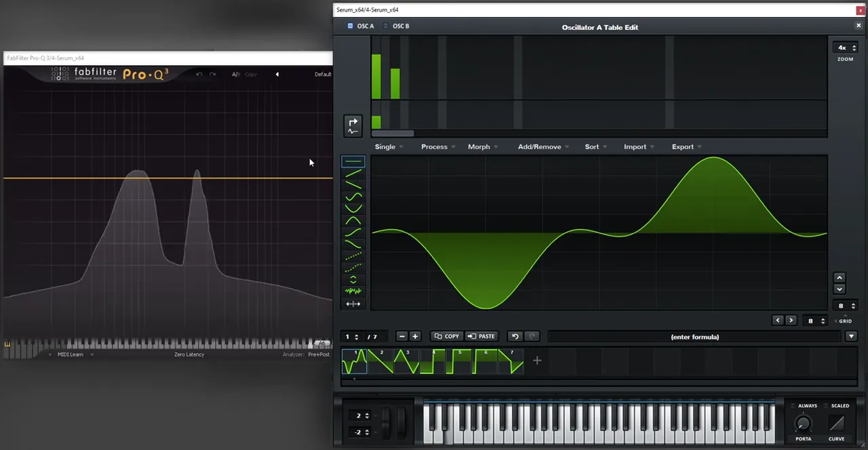Move grid right with the right arrow
The width and height of the screenshot is (868, 450).
pos(790,321)
